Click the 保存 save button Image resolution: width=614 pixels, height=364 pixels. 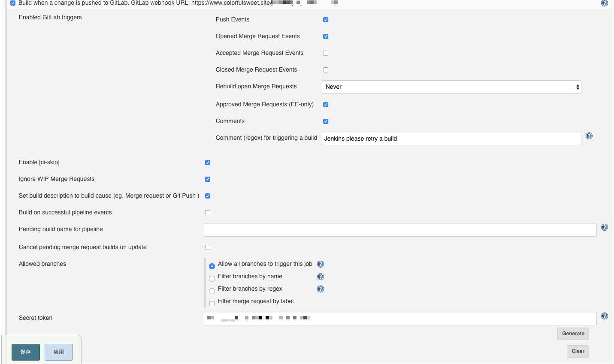point(26,352)
